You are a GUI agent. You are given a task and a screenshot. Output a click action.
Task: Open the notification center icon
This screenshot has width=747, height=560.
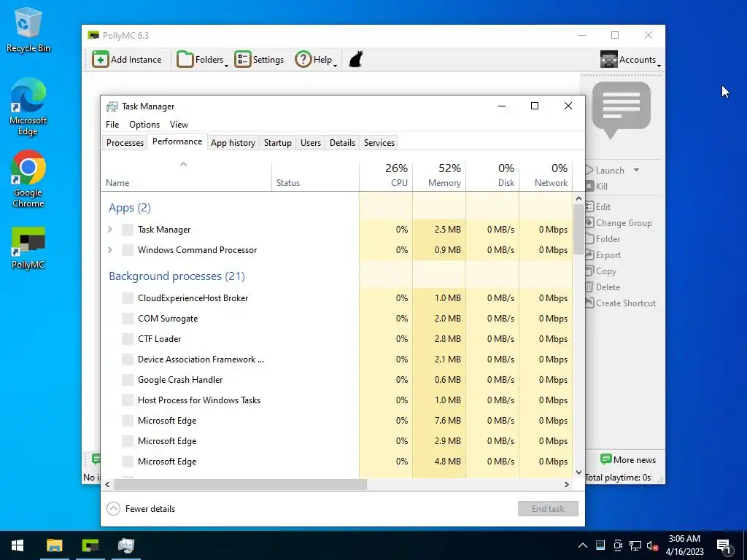[x=724, y=546]
